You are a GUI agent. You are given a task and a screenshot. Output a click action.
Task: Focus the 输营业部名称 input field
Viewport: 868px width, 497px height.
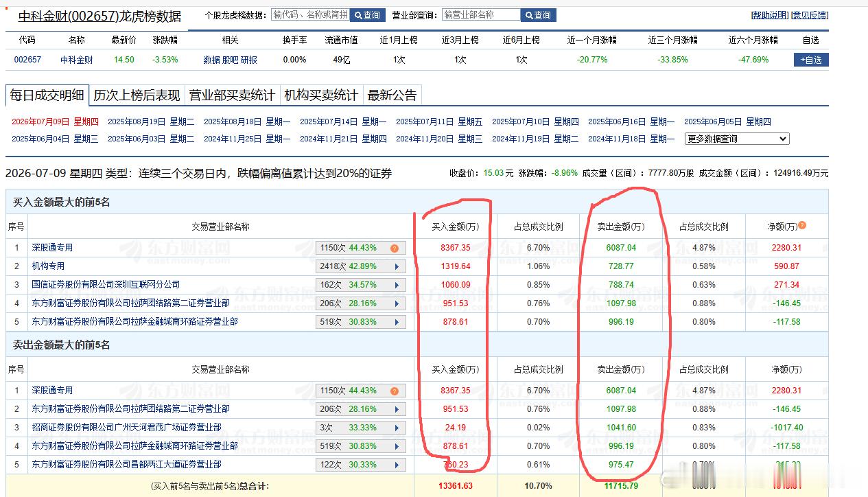[x=481, y=15]
